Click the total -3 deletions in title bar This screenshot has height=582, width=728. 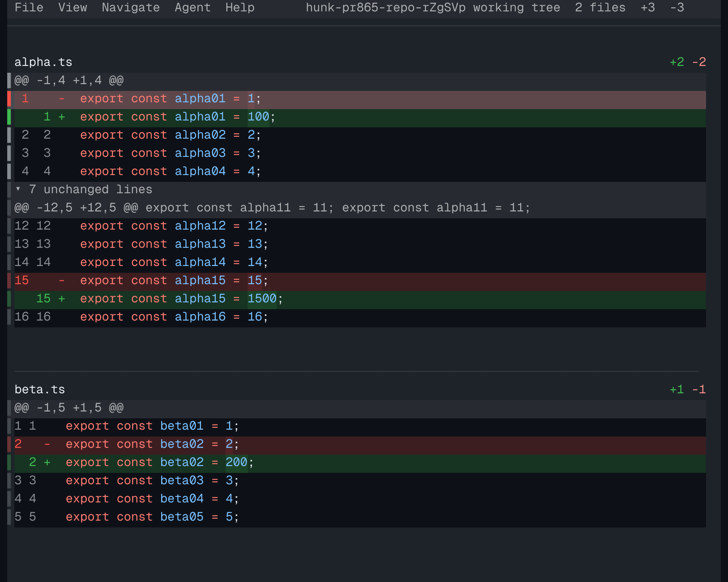coord(677,8)
